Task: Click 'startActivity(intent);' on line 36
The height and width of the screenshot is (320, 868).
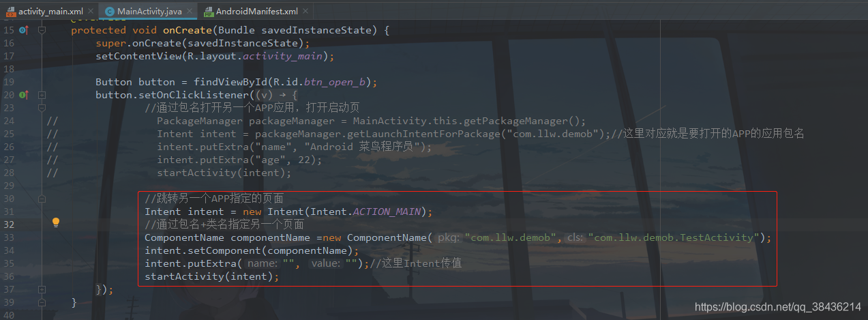Action: pos(212,276)
